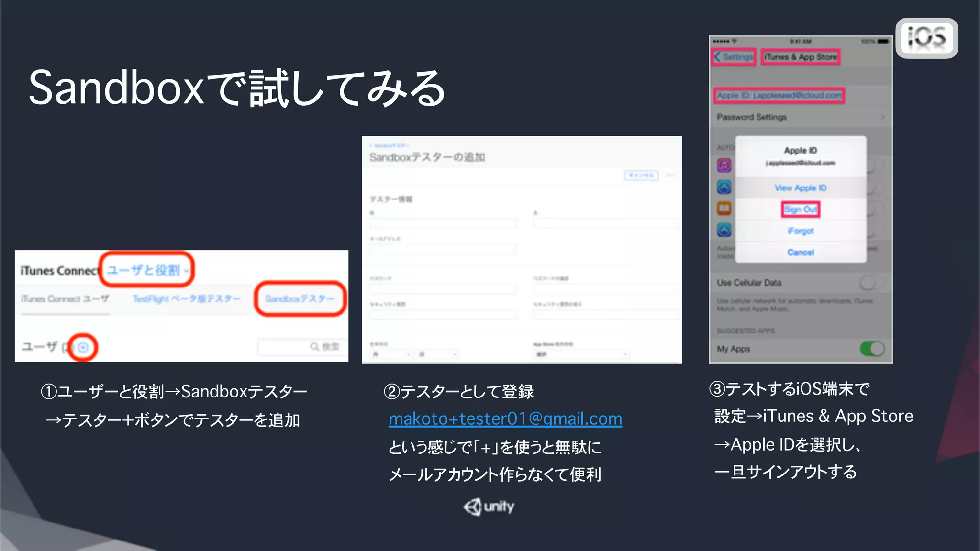980x551 pixels.
Task: Click the plus icon beside ユーザ
Action: 83,347
